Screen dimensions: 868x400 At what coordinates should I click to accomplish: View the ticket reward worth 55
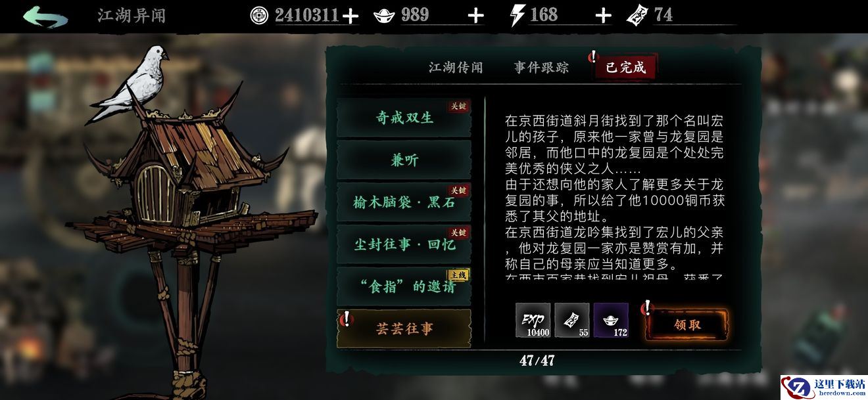click(x=572, y=321)
